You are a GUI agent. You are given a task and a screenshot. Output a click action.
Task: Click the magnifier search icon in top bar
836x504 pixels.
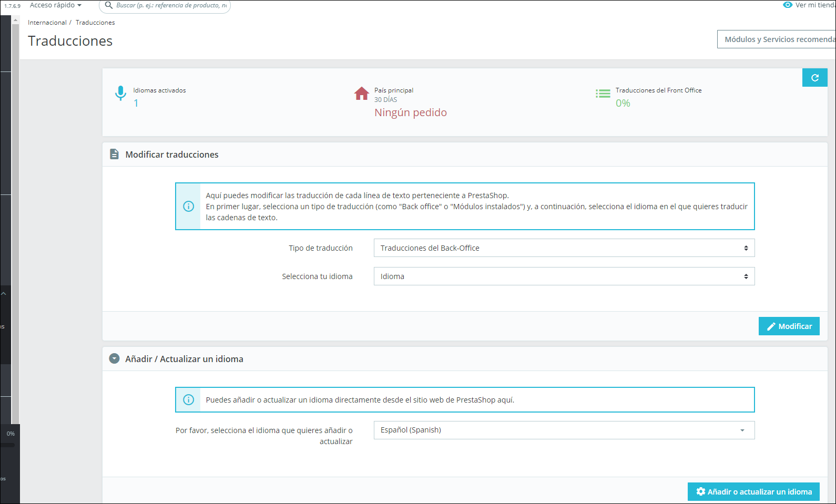pos(109,5)
